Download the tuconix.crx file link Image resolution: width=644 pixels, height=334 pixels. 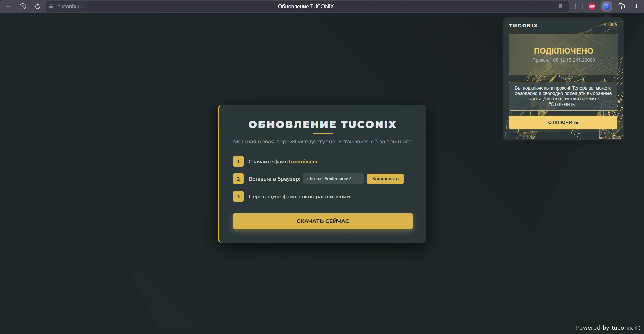(303, 162)
